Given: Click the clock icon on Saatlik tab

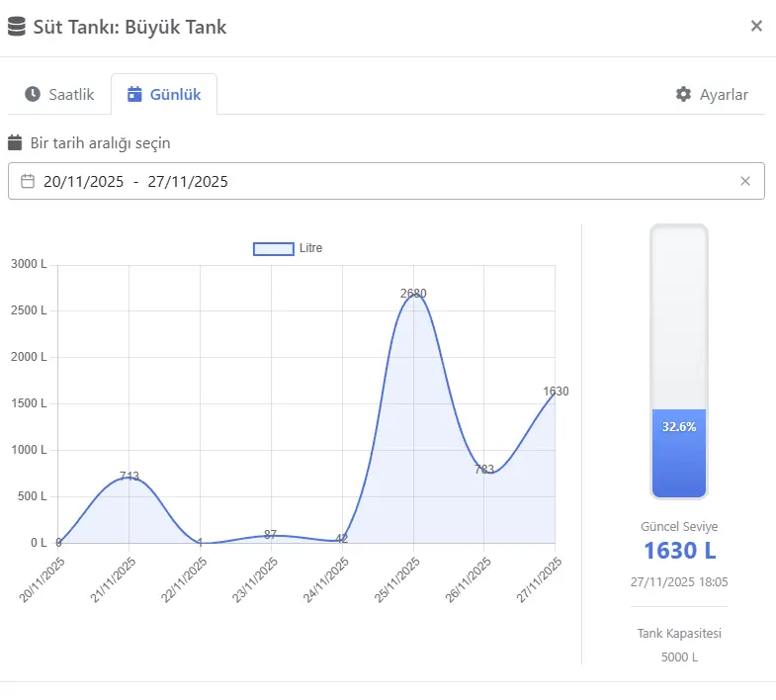Looking at the screenshot, I should 33,94.
